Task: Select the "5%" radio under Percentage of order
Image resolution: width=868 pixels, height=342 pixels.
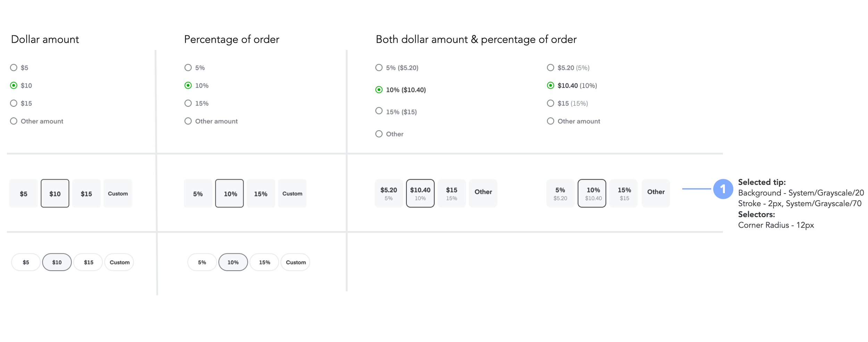Action: (x=188, y=68)
